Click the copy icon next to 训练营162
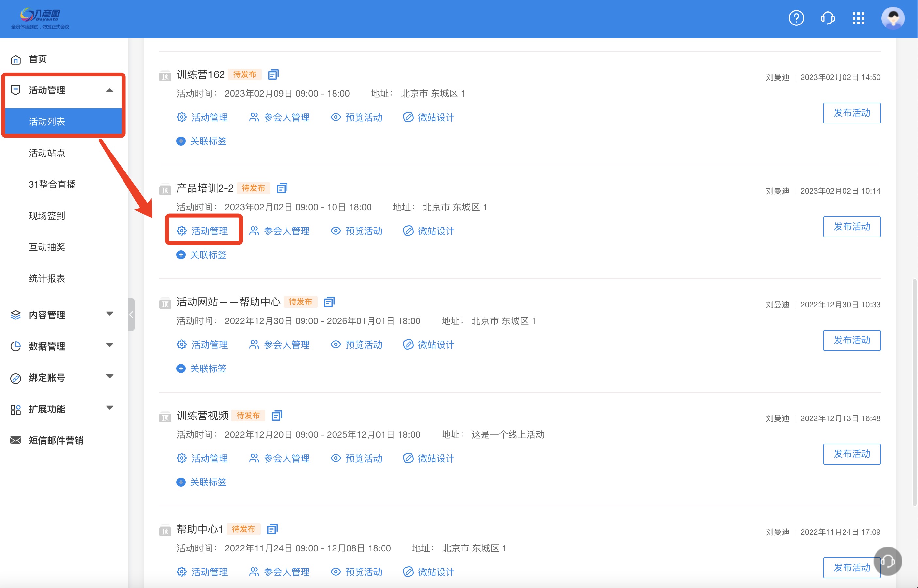Image resolution: width=918 pixels, height=588 pixels. [x=273, y=74]
